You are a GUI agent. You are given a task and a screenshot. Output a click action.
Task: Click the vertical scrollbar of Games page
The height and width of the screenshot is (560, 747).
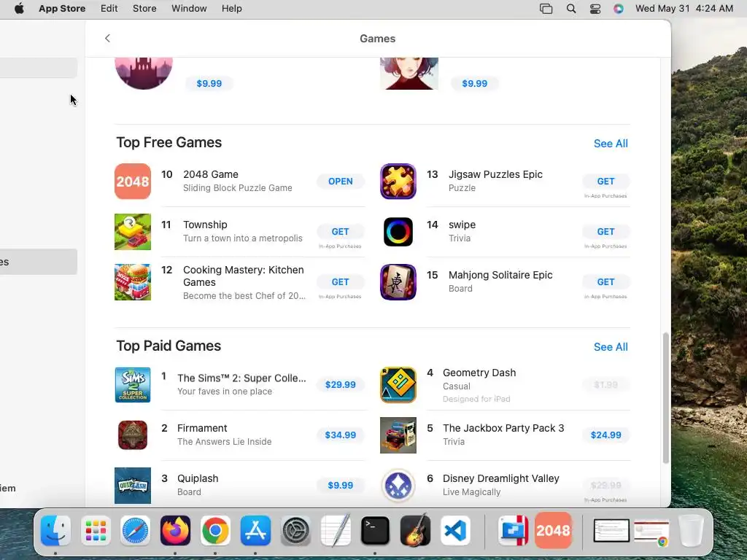pyautogui.click(x=665, y=398)
